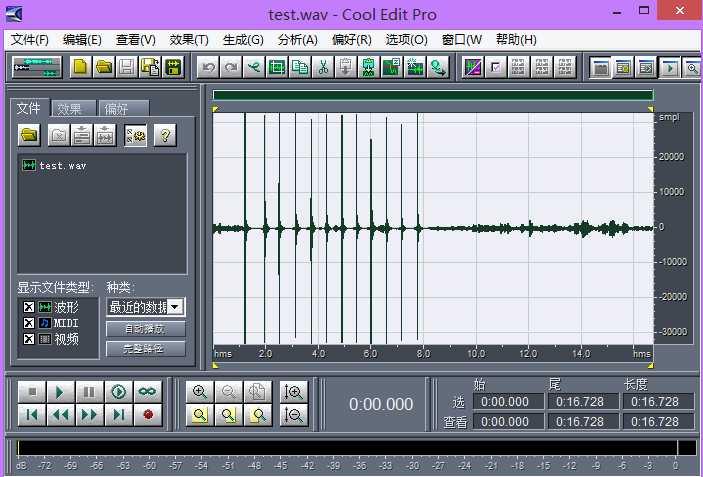Viewport: 703px width, 477px height.
Task: Start playback with the play triangle button
Action: coord(60,392)
